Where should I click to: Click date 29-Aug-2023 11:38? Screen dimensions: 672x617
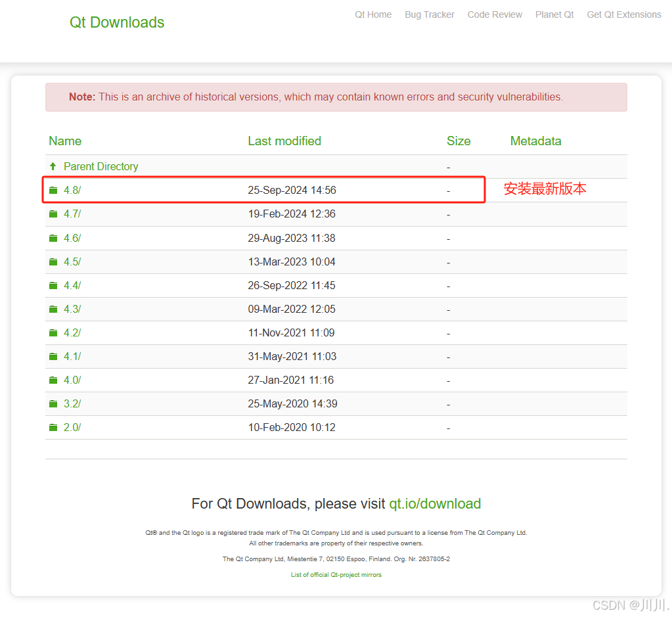[292, 238]
